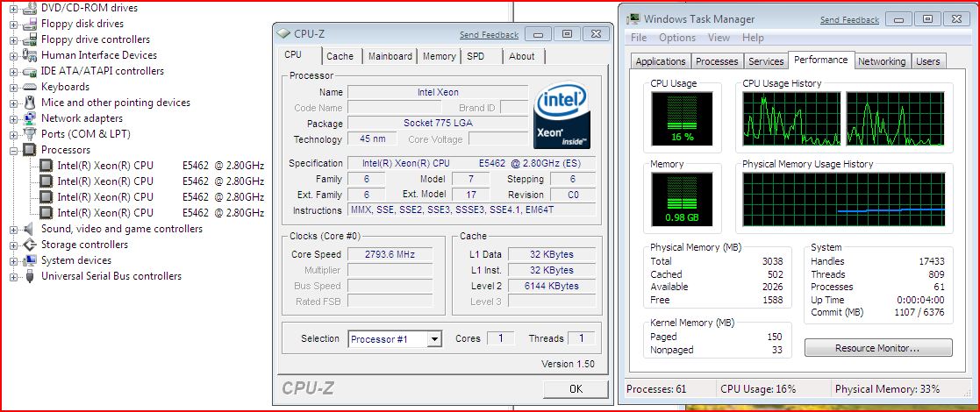Click the second Xeon E5462 processor icon
Screen dimensions: 980x412
46,181
